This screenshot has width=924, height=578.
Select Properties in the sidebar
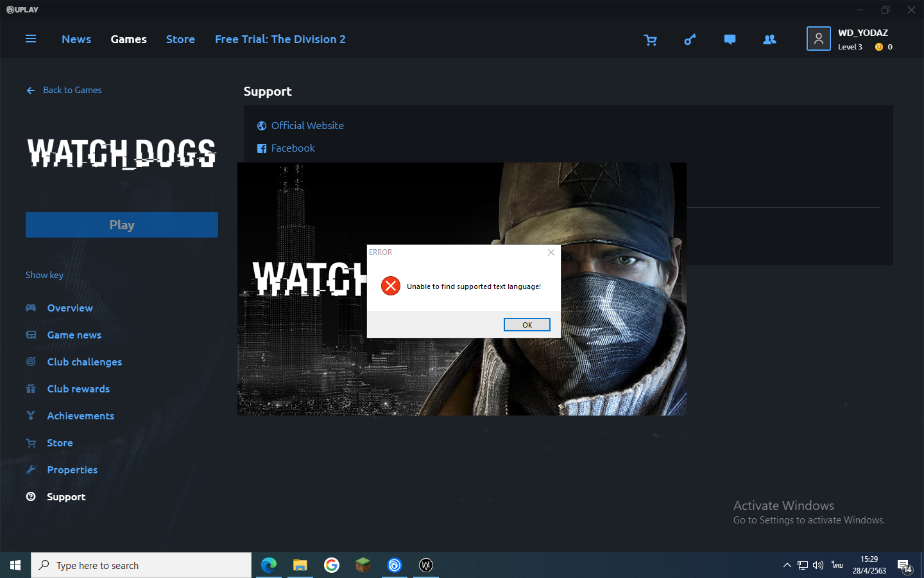point(73,469)
